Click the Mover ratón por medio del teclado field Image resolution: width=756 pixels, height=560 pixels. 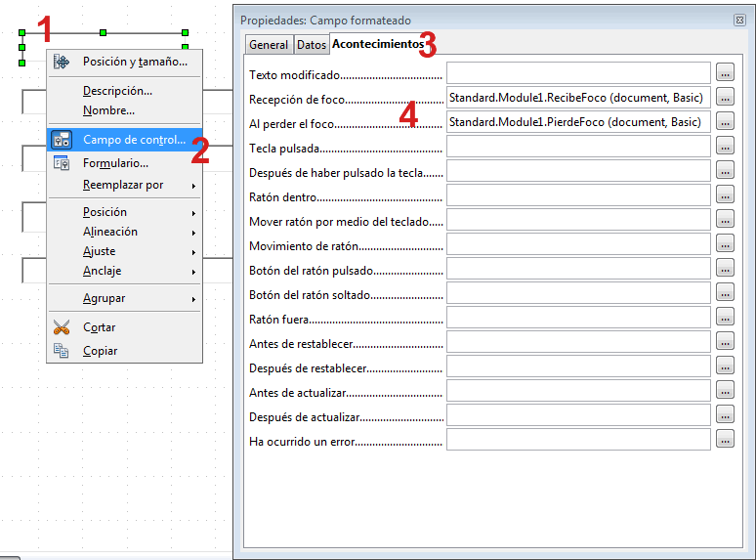pos(578,220)
